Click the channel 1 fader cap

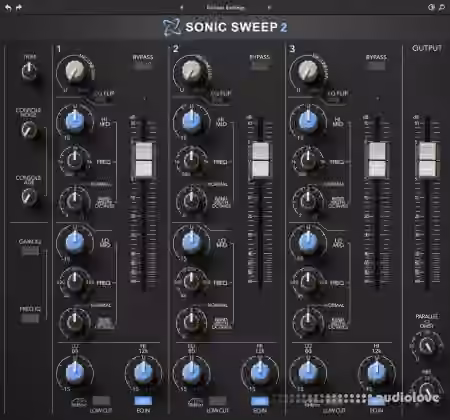click(x=144, y=160)
